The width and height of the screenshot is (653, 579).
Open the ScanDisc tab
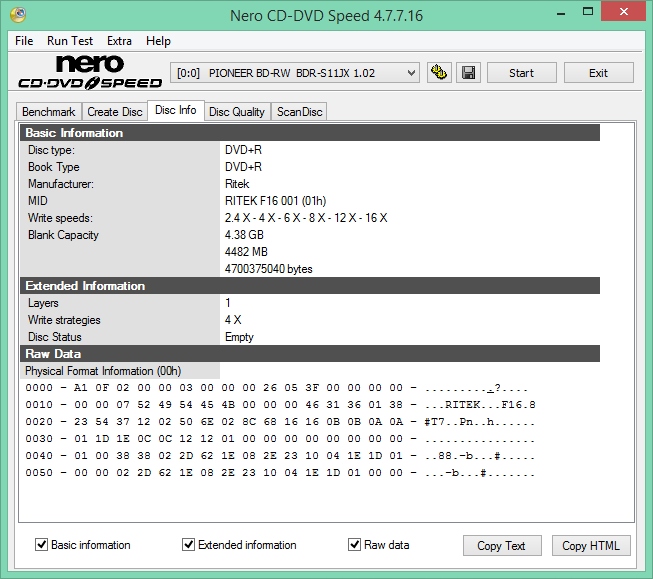[x=299, y=112]
